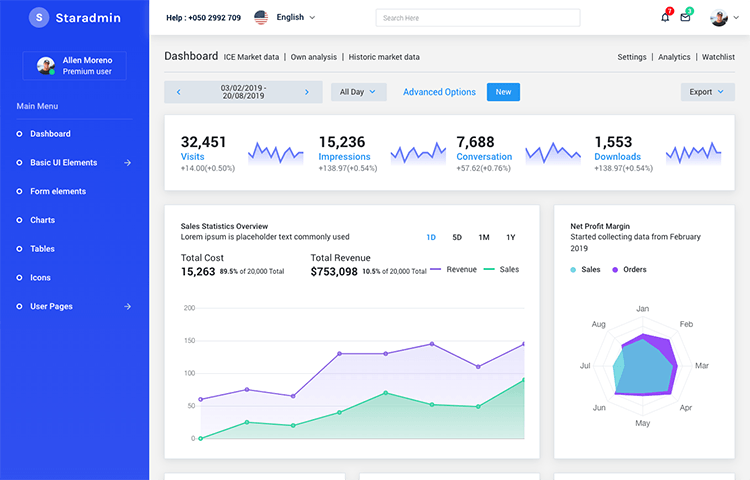Open the Export dropdown
750x480 pixels.
(707, 92)
